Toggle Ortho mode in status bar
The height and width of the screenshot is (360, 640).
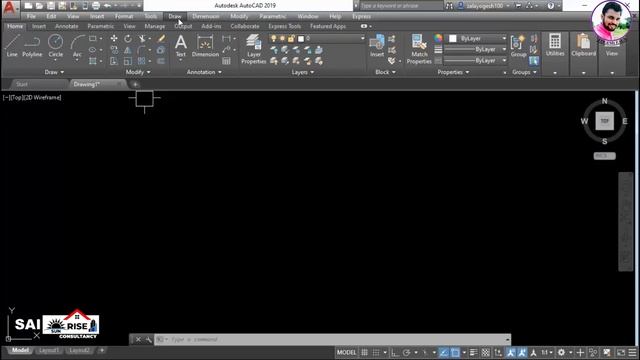pyautogui.click(x=395, y=352)
